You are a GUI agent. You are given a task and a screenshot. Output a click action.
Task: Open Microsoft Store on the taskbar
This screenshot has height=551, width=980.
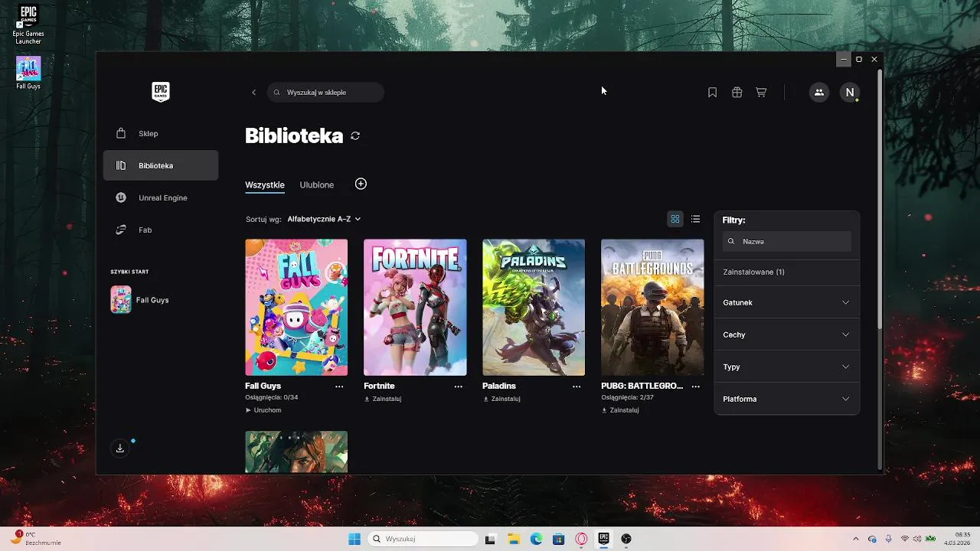[x=559, y=539]
